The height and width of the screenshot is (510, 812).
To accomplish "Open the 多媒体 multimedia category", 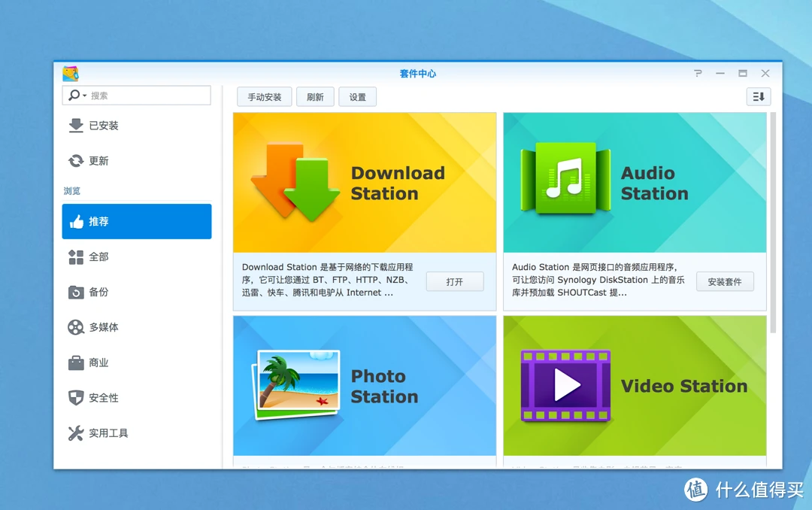I will pyautogui.click(x=137, y=327).
